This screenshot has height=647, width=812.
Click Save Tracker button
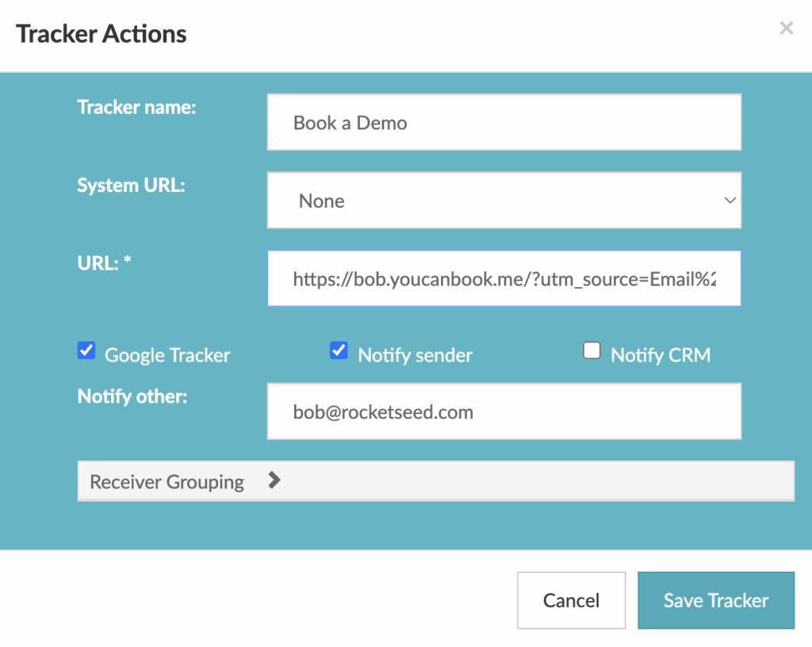715,600
